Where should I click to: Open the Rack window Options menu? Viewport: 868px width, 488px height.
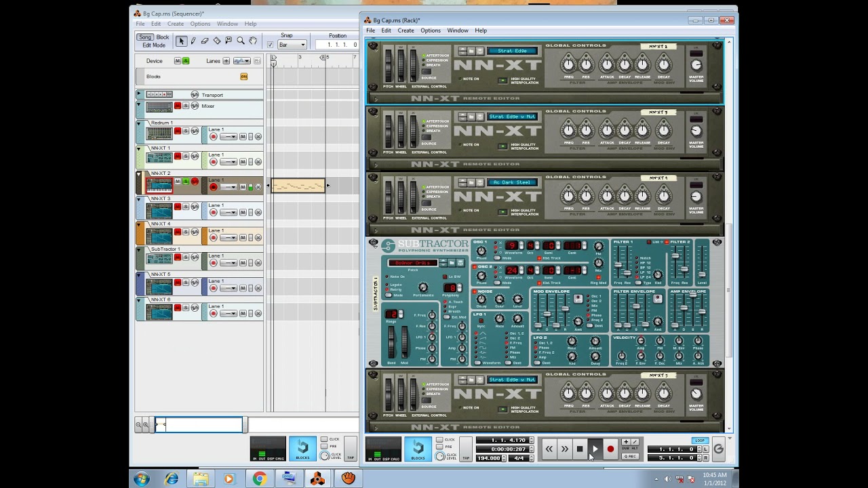[431, 30]
